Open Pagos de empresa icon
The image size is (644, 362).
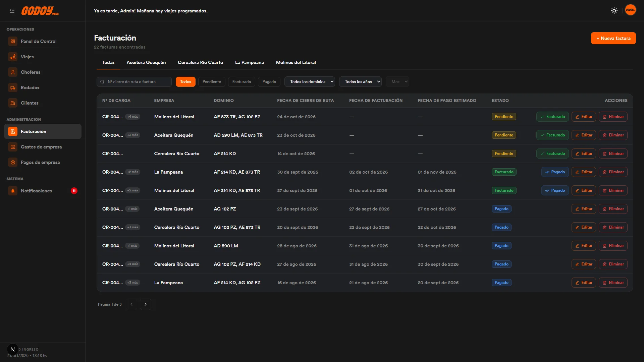[x=13, y=162]
